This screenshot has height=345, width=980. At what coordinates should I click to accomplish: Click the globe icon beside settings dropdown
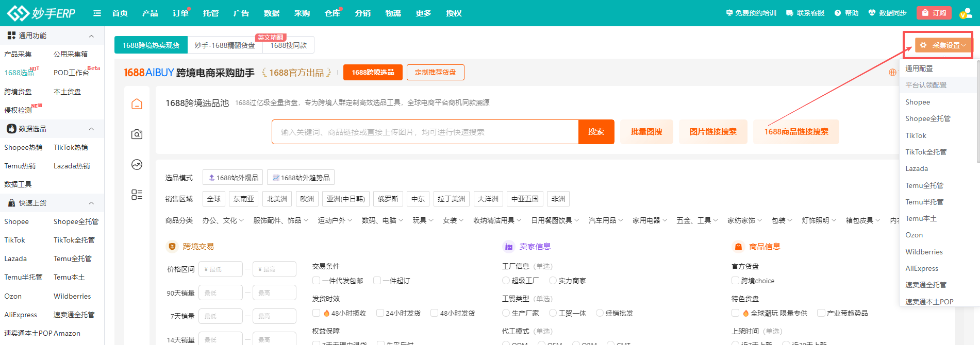892,73
